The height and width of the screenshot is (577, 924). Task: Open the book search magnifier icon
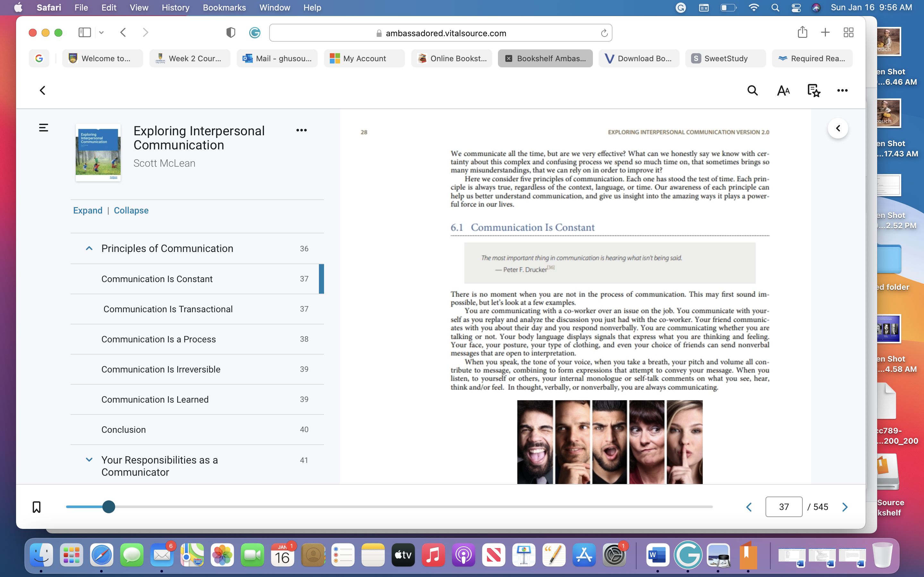tap(752, 90)
